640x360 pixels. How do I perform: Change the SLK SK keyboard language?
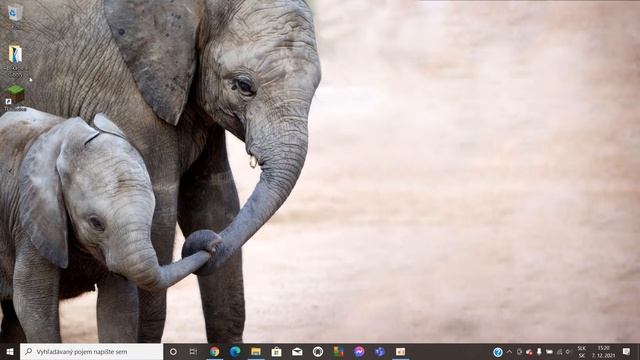click(x=582, y=352)
